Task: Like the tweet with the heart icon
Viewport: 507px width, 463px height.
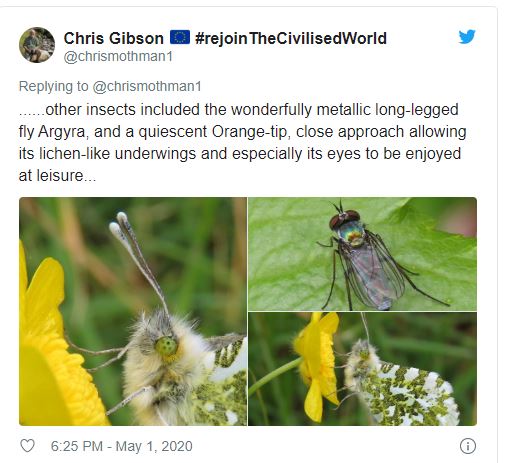Action: click(27, 446)
